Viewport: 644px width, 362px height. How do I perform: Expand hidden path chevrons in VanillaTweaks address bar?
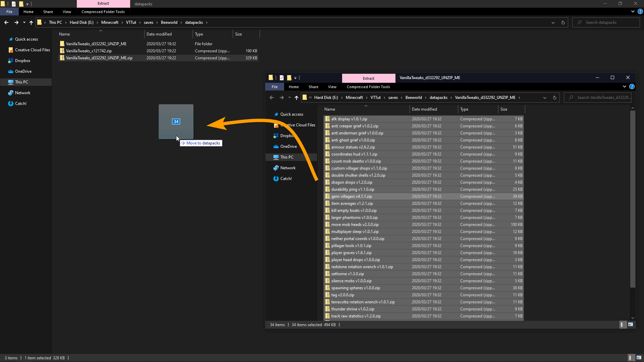click(310, 98)
